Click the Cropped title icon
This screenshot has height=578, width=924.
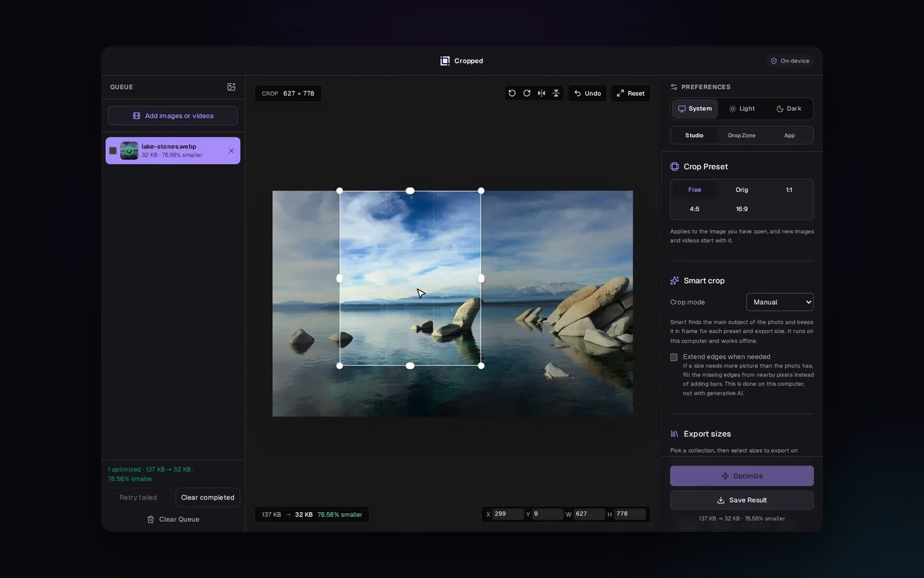pos(445,61)
